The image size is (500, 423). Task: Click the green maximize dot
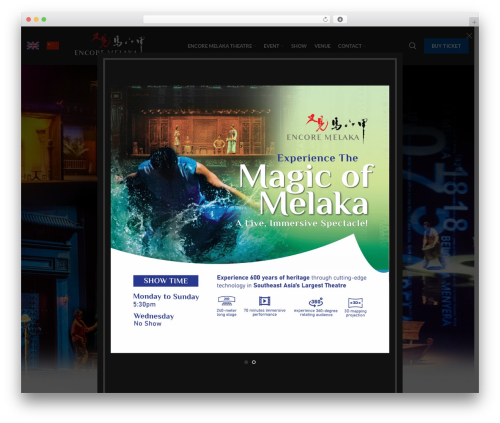[44, 20]
